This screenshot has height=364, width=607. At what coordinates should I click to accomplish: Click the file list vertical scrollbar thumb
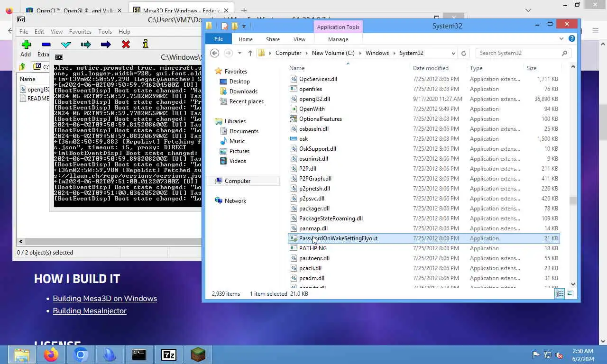[573, 201]
